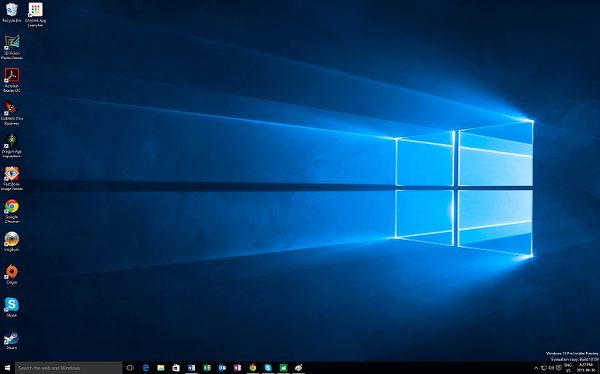Show hidden system tray icons

click(x=536, y=368)
